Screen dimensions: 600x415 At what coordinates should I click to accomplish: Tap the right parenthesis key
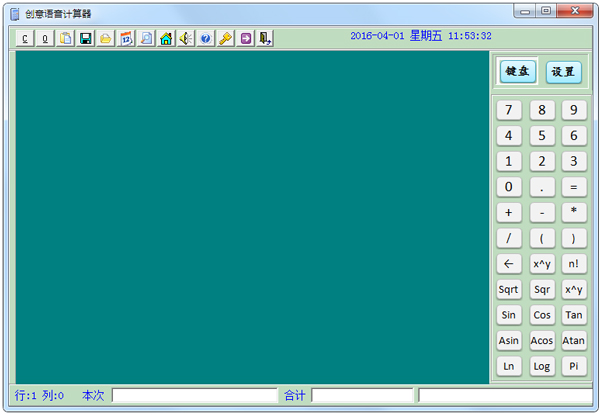click(574, 238)
